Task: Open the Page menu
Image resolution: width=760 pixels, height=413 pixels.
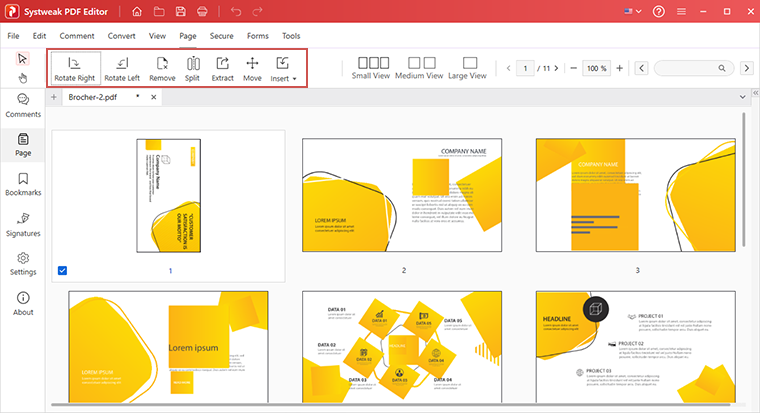Action: coord(188,36)
